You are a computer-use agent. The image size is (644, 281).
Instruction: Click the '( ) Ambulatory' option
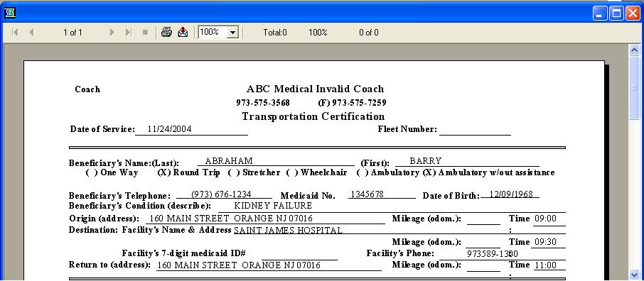point(387,172)
